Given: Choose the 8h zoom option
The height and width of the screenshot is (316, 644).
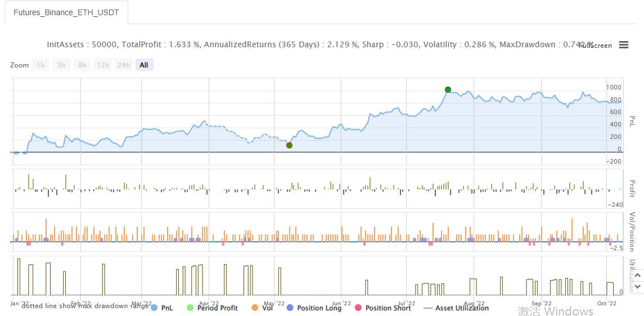Looking at the screenshot, I should click(82, 65).
